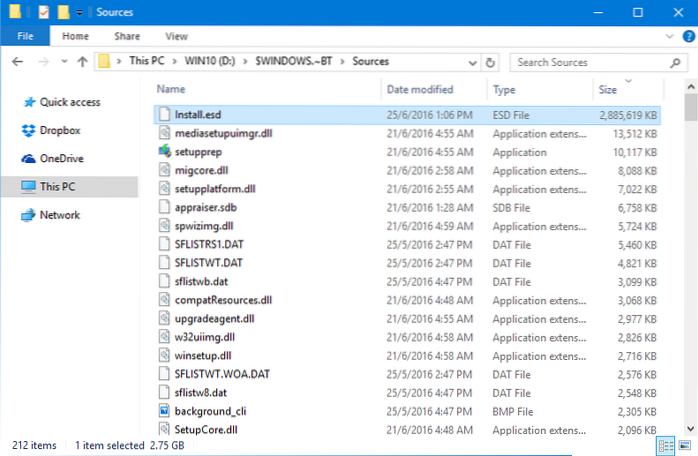Refresh the Sources folder view
The height and width of the screenshot is (456, 698).
[490, 62]
